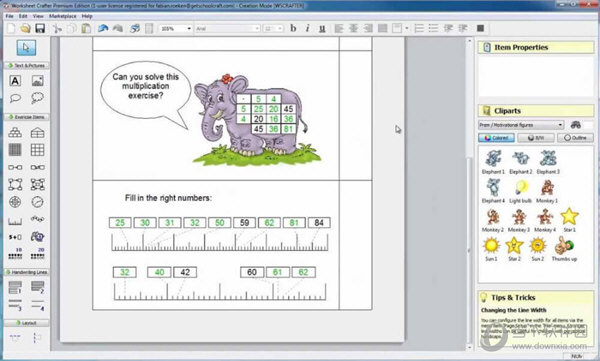Viewport: 600px width, 361px height.
Task: Print the worksheet
Action: pos(135,28)
